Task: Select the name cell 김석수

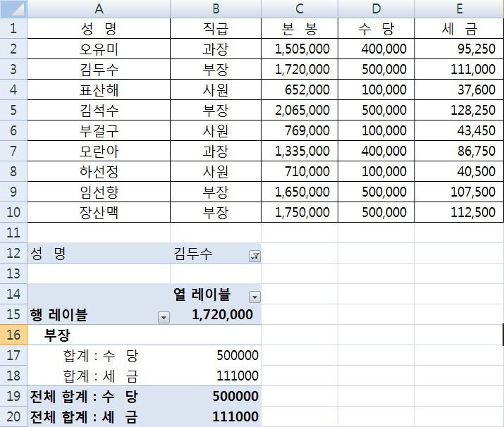Action: tap(99, 110)
